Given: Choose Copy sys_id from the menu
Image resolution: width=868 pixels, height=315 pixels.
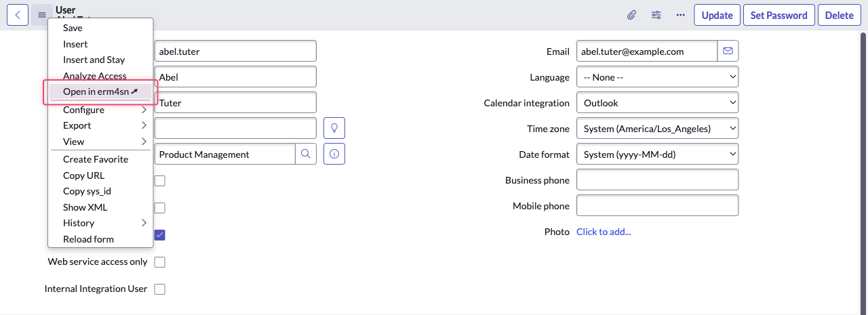Looking at the screenshot, I should 87,191.
